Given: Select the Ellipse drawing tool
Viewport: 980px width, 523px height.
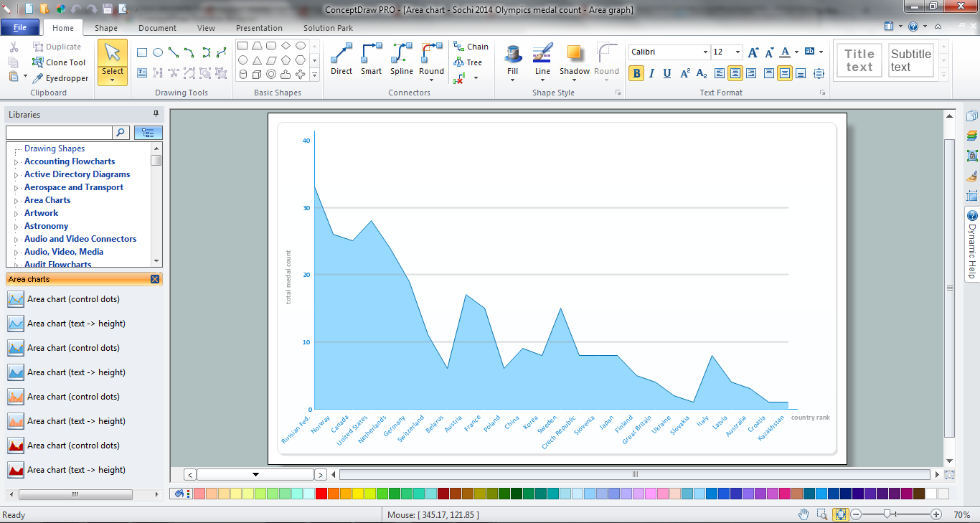Looking at the screenshot, I should [x=158, y=52].
